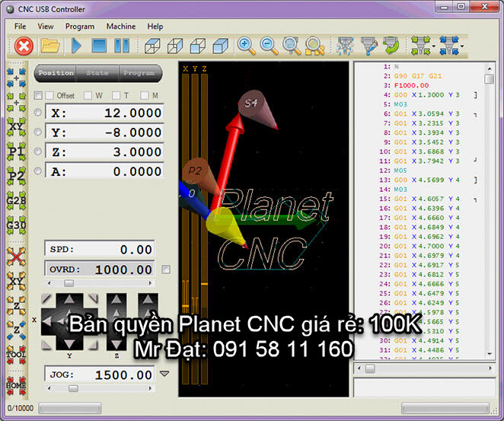
Task: Toggle the leftmost checkbox before Offset
Action: (x=38, y=95)
